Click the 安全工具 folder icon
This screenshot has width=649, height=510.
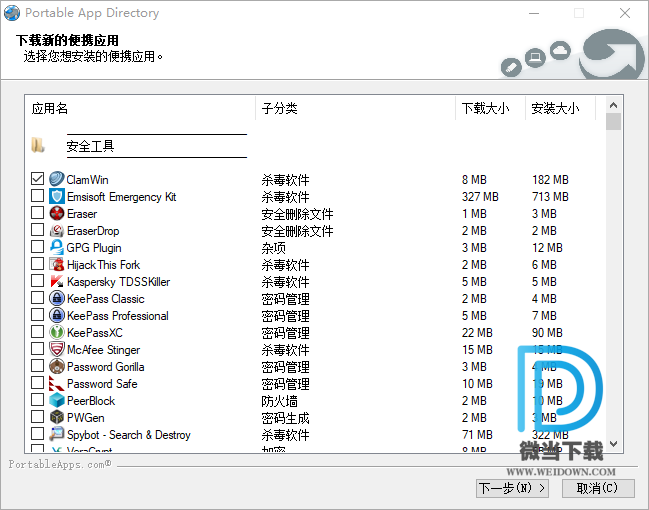[38, 145]
